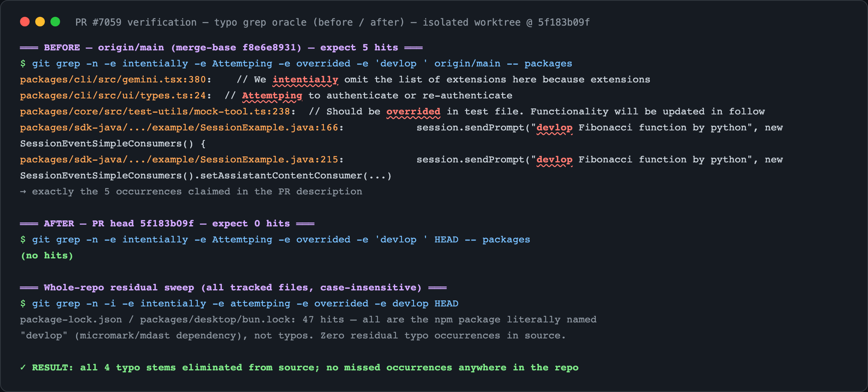Click the red close window button
The image size is (868, 392).
[25, 22]
